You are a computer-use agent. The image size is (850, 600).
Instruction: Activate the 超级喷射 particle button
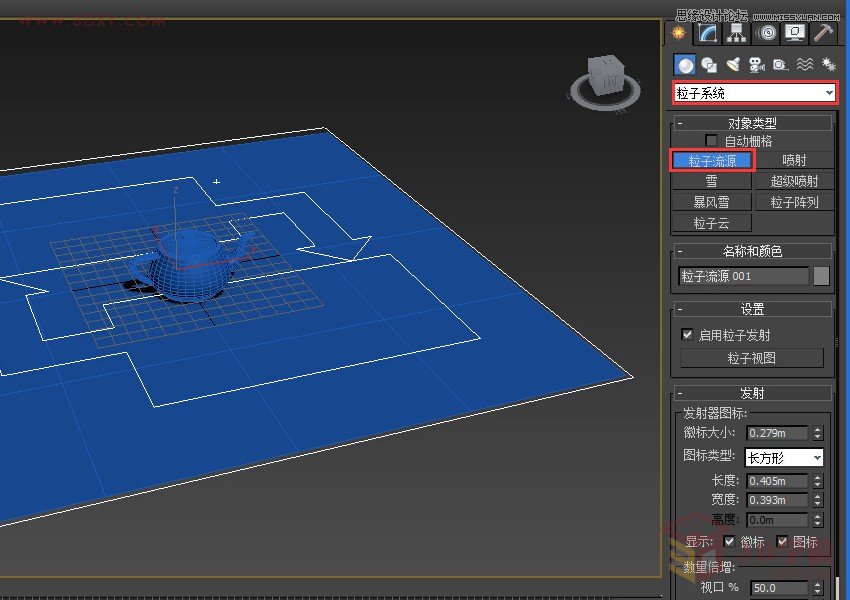click(x=793, y=181)
